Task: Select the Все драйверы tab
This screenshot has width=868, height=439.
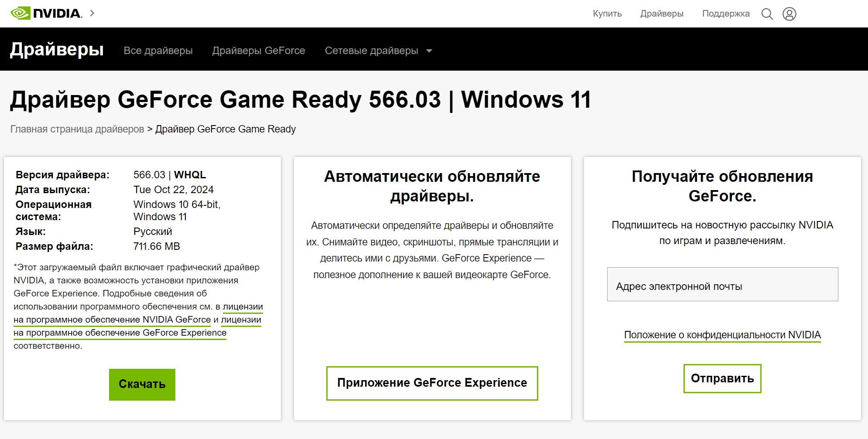Action: [x=158, y=51]
